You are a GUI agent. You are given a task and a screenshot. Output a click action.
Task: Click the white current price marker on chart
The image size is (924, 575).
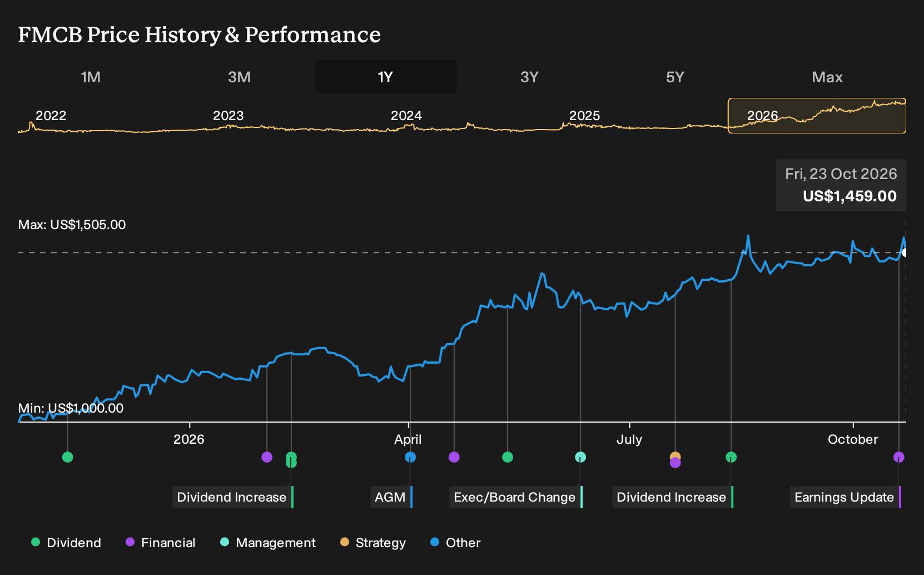click(905, 252)
